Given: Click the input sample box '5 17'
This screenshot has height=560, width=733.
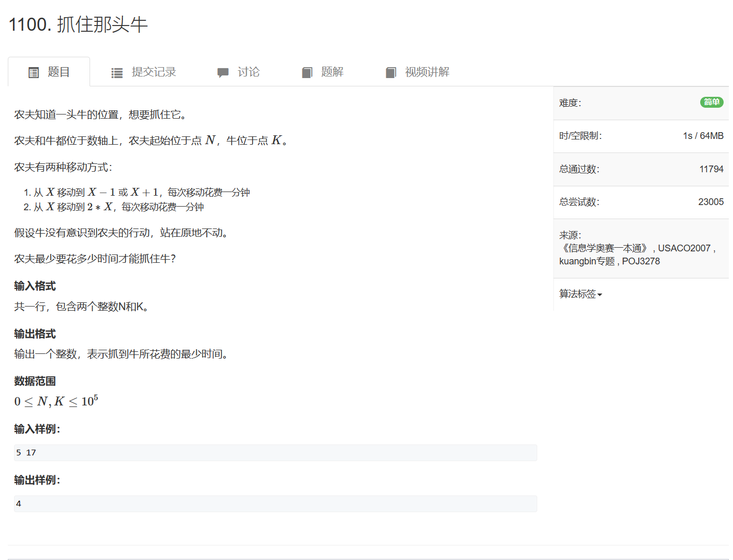Looking at the screenshot, I should 275,453.
